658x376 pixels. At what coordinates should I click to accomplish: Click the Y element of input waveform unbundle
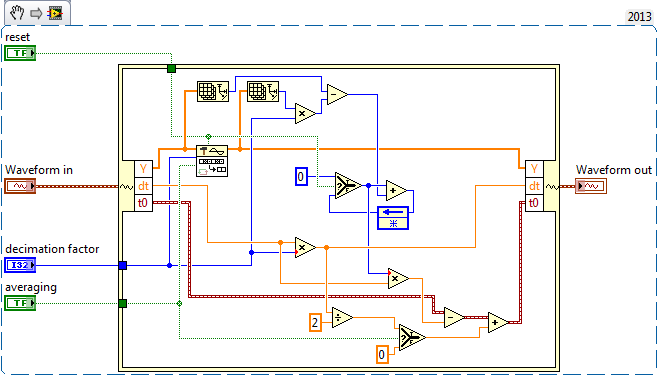pyautogui.click(x=143, y=169)
